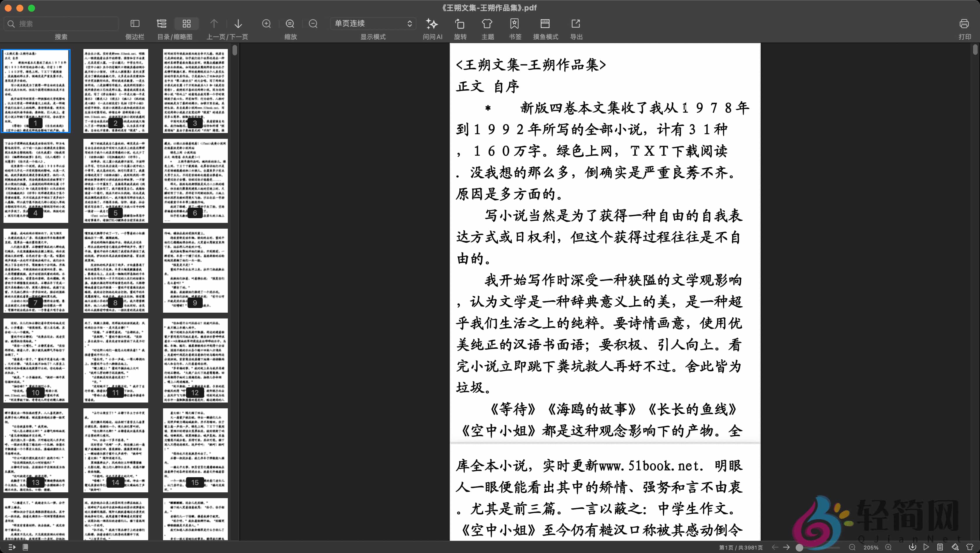
Task: Zoom in using the magnifier plus icon
Action: [266, 24]
